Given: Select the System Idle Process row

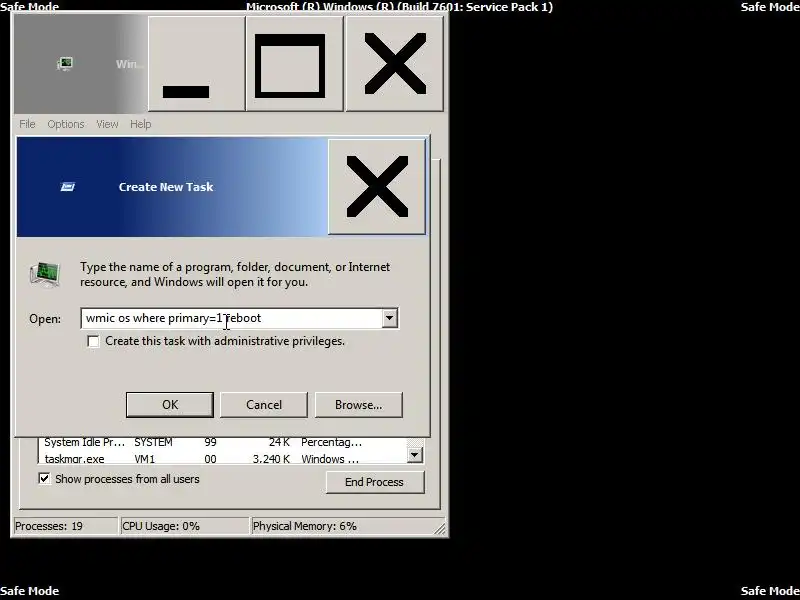Looking at the screenshot, I should click(221, 442).
